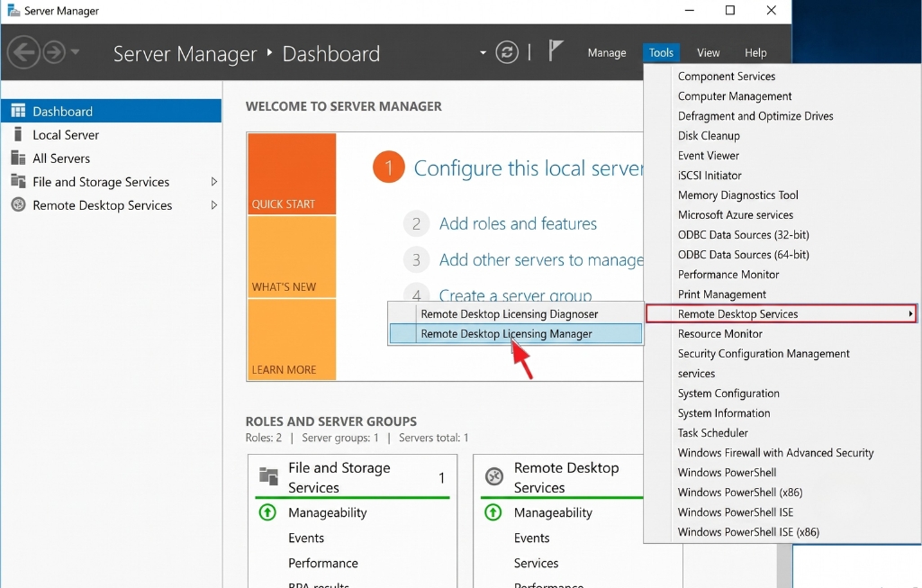Viewport: 922px width, 588px height.
Task: Open the Help menu
Action: click(755, 53)
